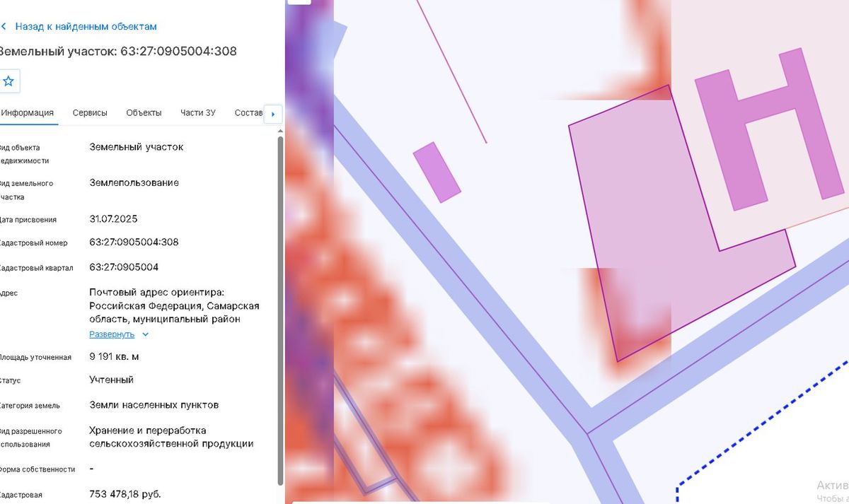The height and width of the screenshot is (504, 849).
Task: Add parcel to favorites with star icon
Action: click(x=8, y=81)
